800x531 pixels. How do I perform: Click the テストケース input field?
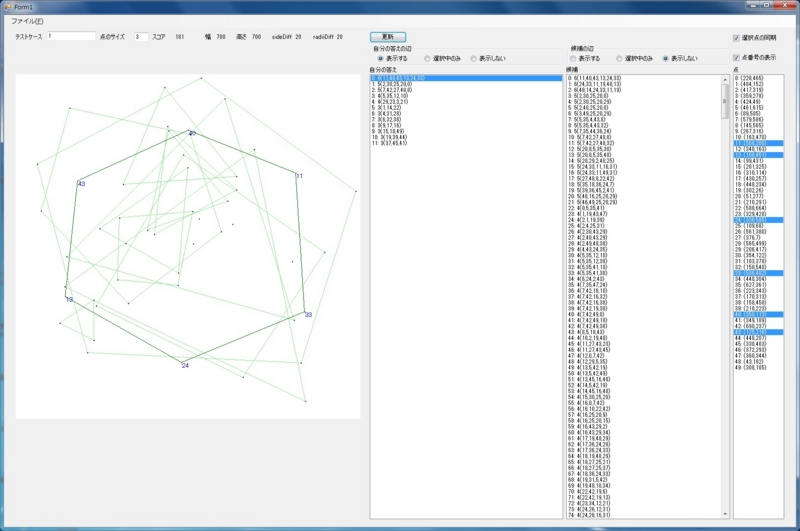point(71,36)
